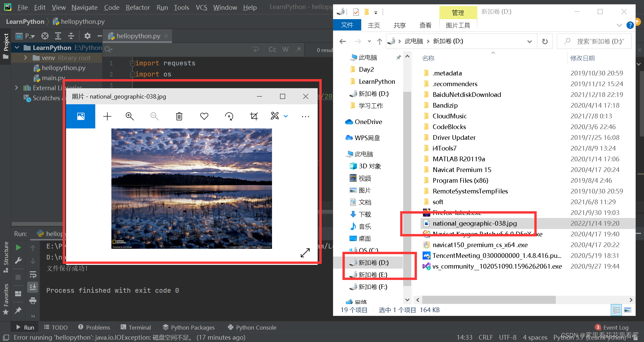The height and width of the screenshot is (342, 644).
Task: Toggle match case Cc in search bar
Action: (272, 50)
